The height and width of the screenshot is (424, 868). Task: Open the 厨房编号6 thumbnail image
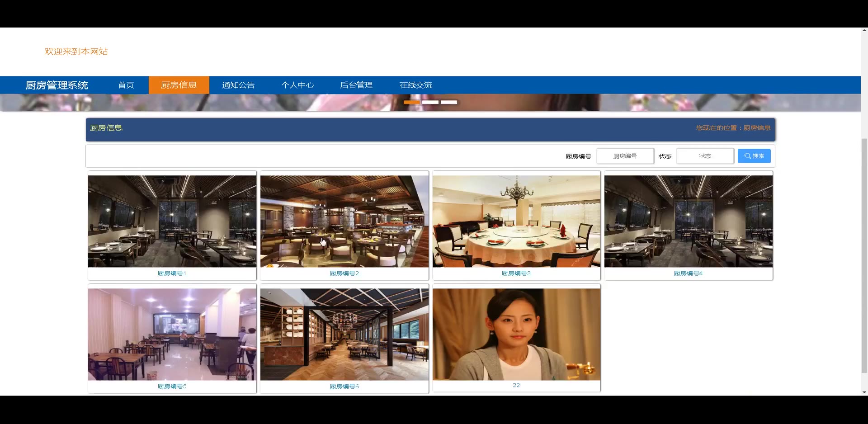(x=344, y=334)
